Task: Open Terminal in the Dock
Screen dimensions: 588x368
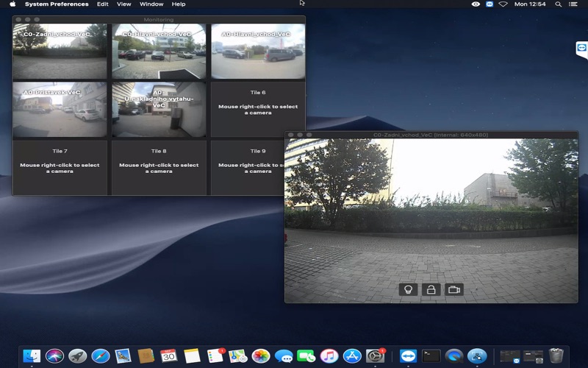Action: pyautogui.click(x=431, y=355)
